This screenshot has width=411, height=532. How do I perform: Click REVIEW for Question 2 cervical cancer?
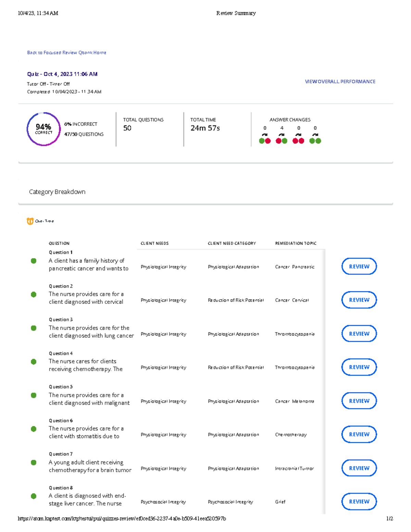point(359,300)
